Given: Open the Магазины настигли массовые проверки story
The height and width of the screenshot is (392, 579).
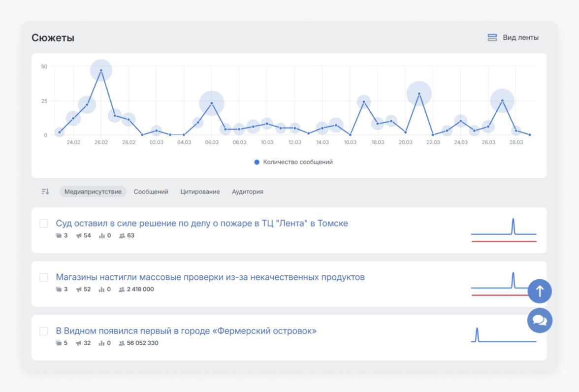Looking at the screenshot, I should click(x=210, y=277).
